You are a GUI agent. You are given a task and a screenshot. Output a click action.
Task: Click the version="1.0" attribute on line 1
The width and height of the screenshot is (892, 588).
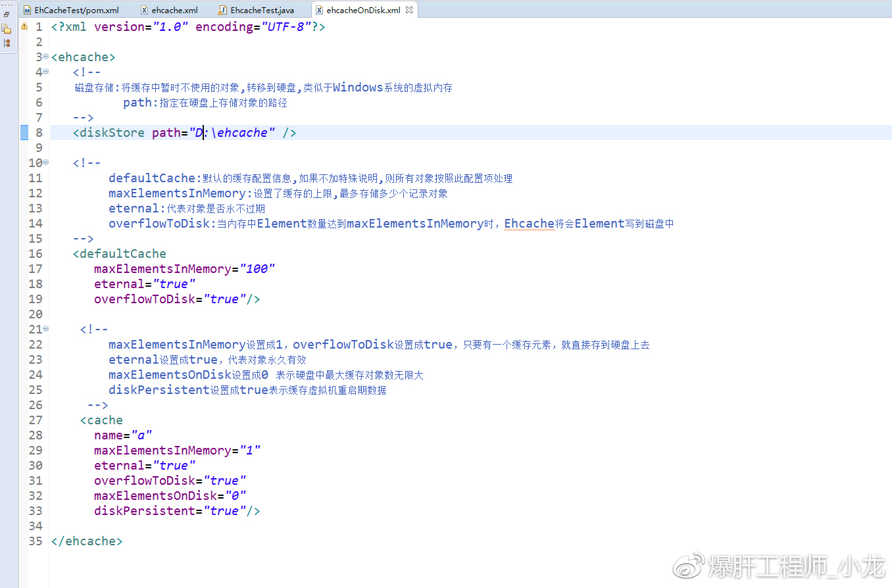pos(141,27)
